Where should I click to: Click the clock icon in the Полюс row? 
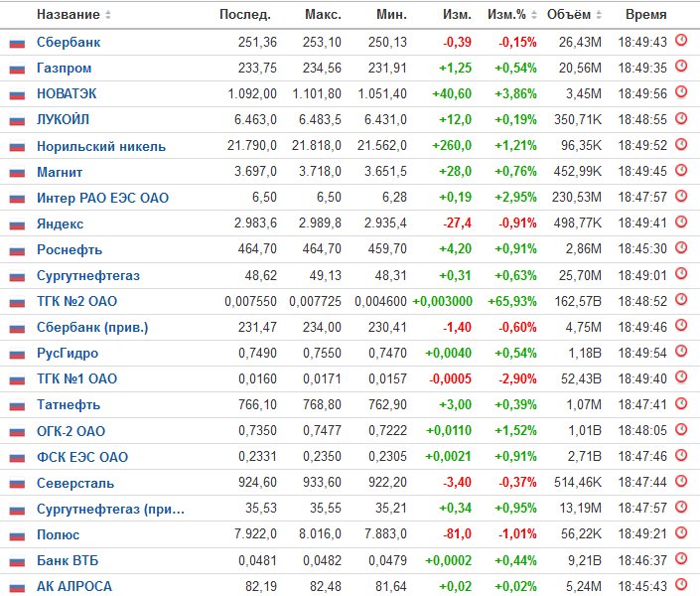click(x=681, y=532)
